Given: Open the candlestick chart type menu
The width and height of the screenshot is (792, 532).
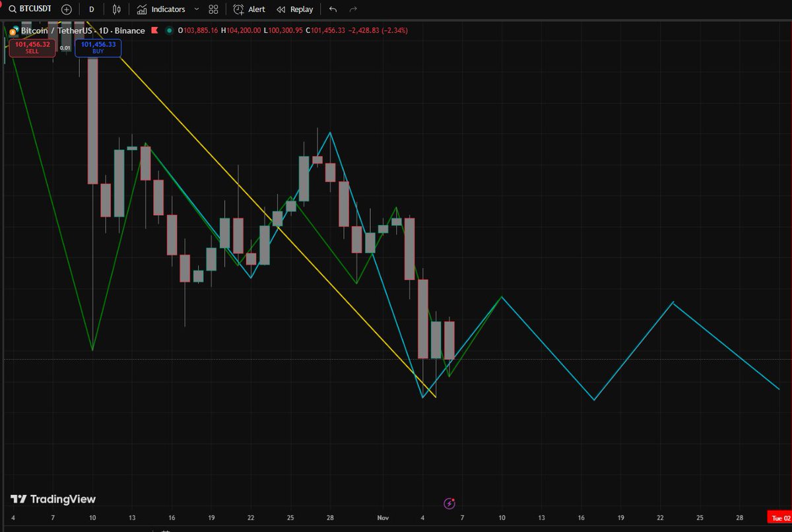Looking at the screenshot, I should point(117,9).
